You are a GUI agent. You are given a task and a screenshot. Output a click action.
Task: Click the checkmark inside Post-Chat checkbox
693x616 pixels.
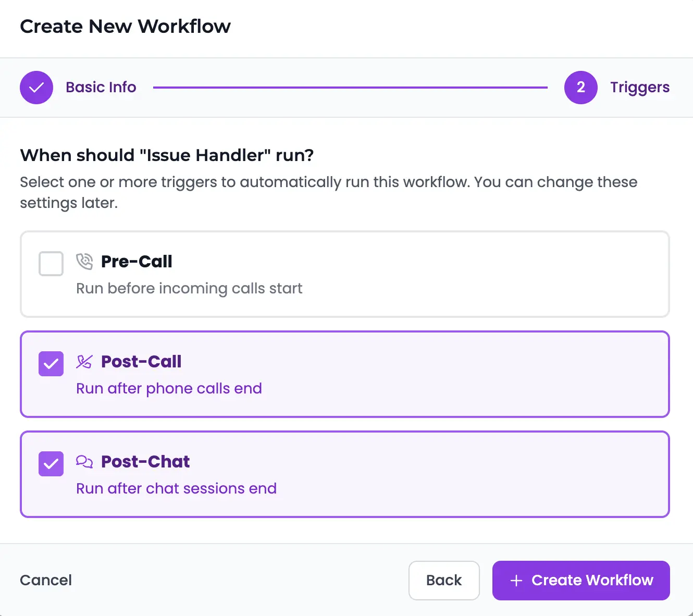(x=51, y=464)
